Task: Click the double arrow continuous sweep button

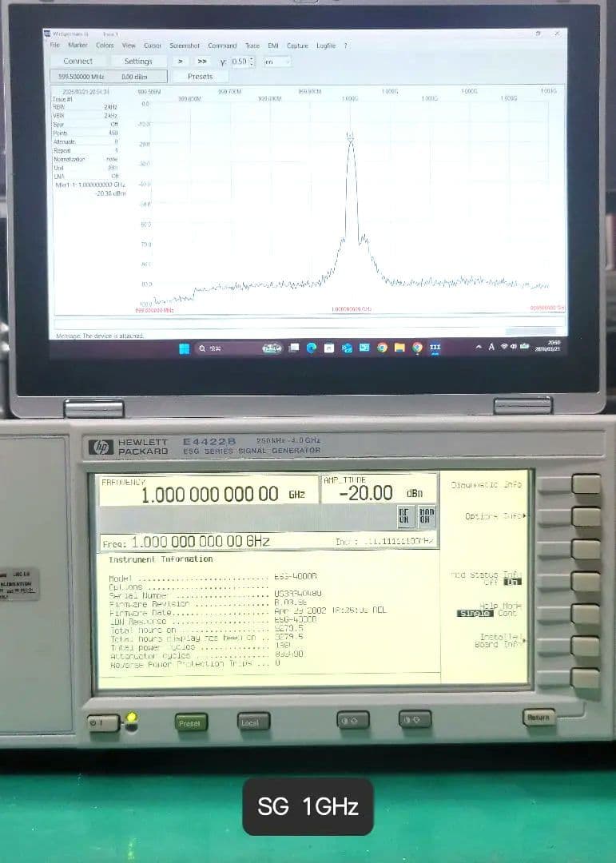Action: [x=202, y=61]
